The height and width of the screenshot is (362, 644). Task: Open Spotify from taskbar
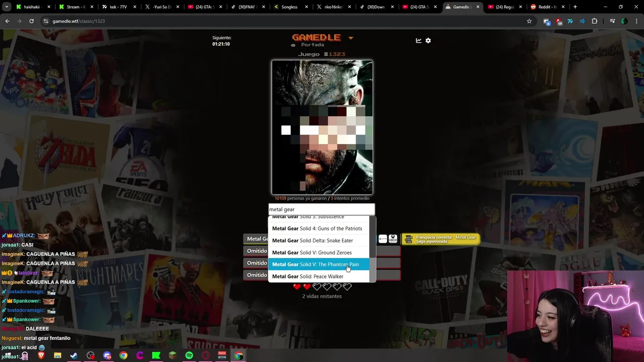coord(189,355)
